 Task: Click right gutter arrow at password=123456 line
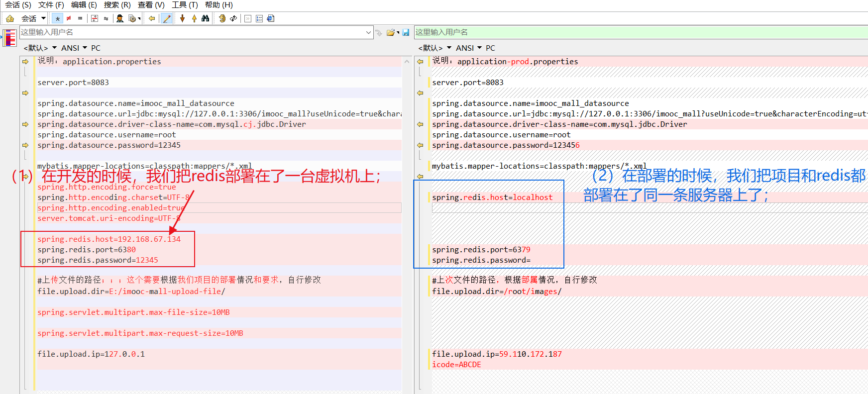[x=420, y=145]
